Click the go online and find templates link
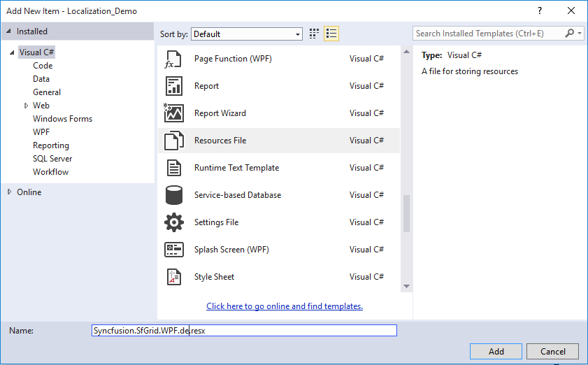 (x=285, y=306)
